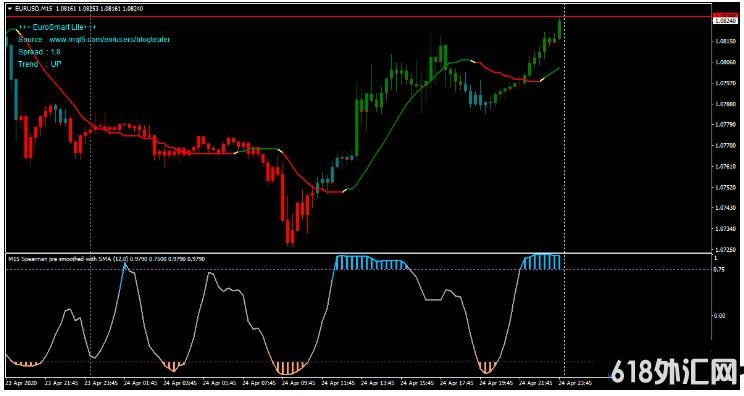Select the 1.08240 current price tag

[726, 20]
